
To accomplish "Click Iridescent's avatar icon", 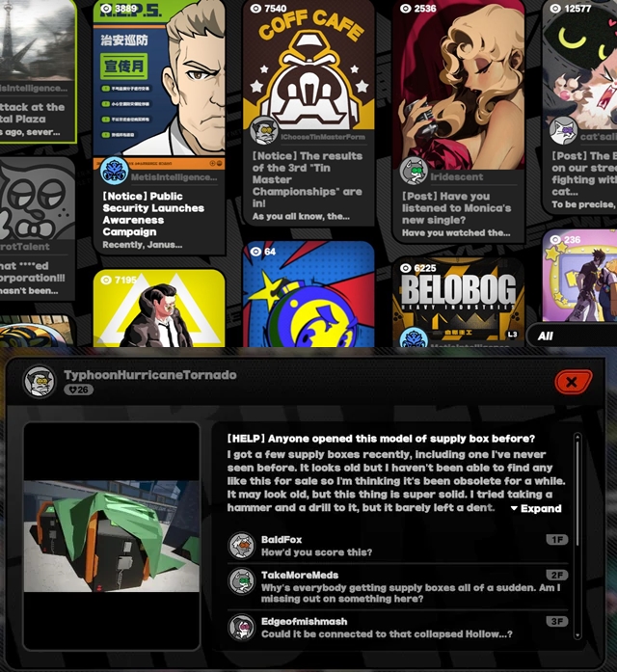I will pyautogui.click(x=413, y=171).
